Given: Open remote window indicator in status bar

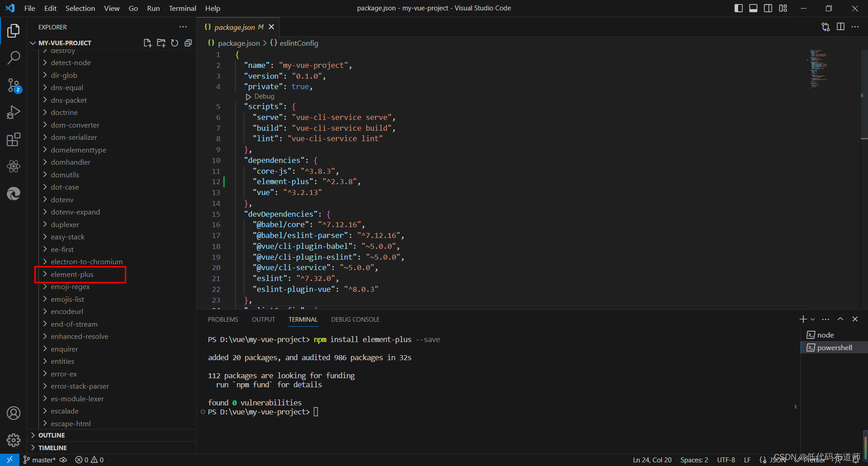Looking at the screenshot, I should 9,460.
